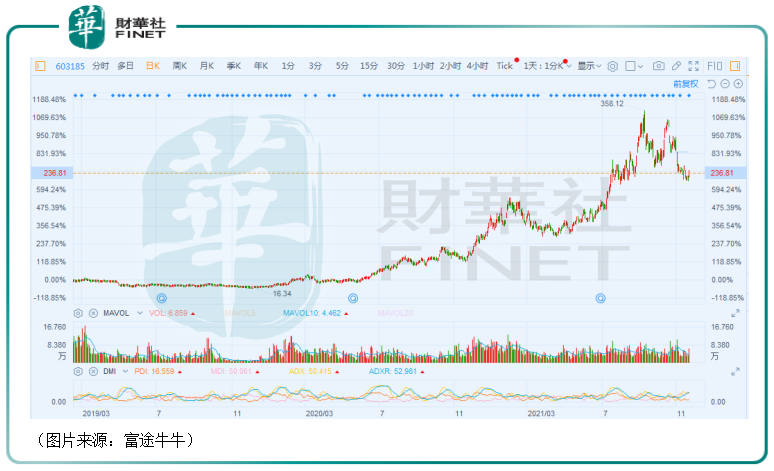Select the 日K period tab
This screenshot has height=471, width=774.
tap(153, 66)
